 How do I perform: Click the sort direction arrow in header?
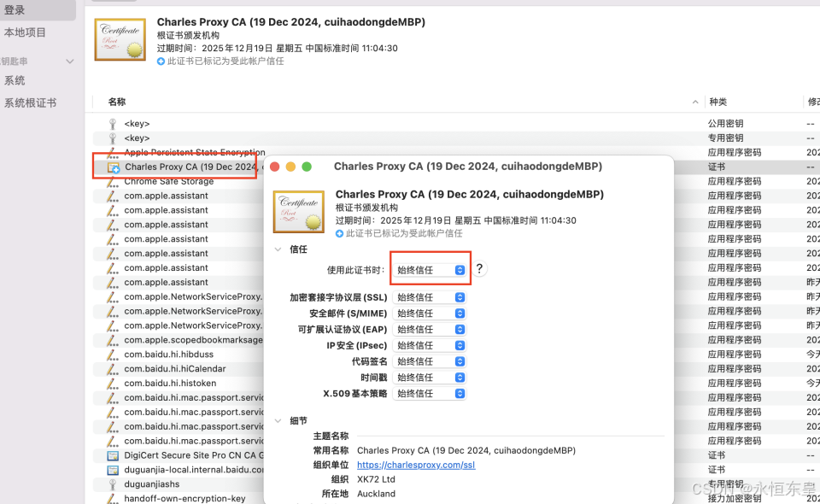(x=695, y=102)
